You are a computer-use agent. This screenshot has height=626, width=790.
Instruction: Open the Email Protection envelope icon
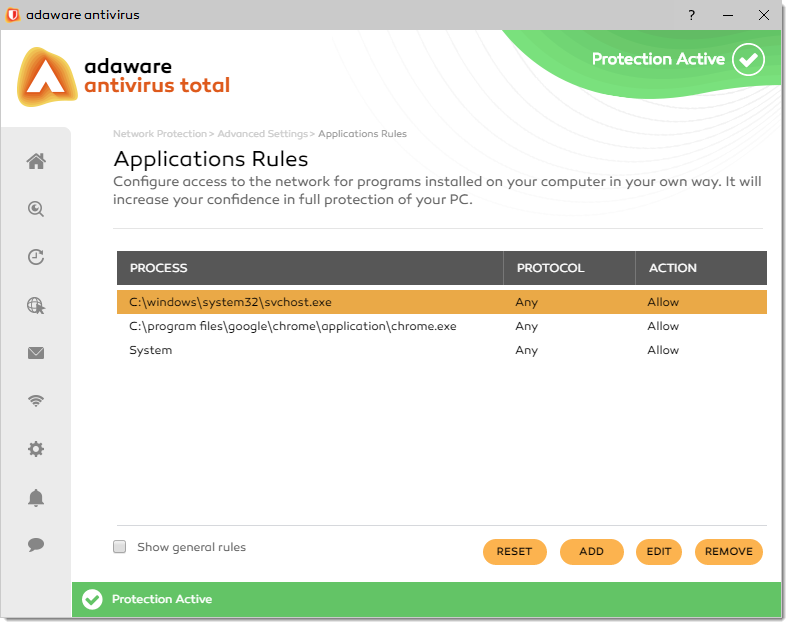(x=36, y=353)
